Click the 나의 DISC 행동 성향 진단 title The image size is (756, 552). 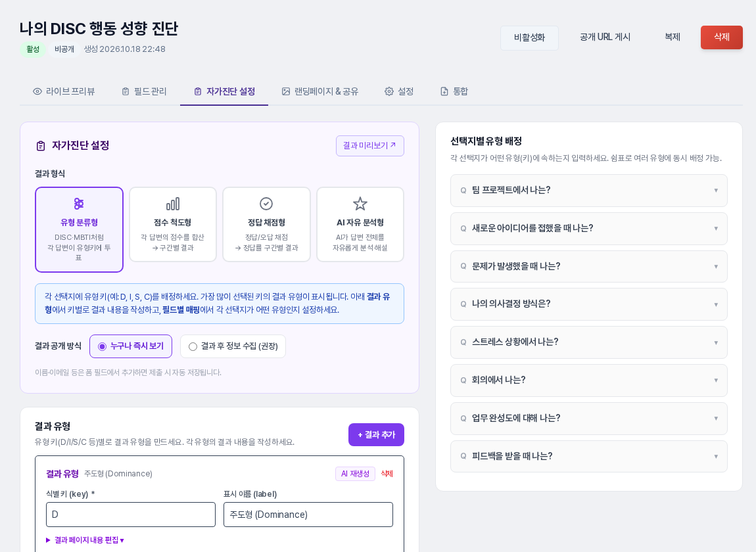pos(99,28)
